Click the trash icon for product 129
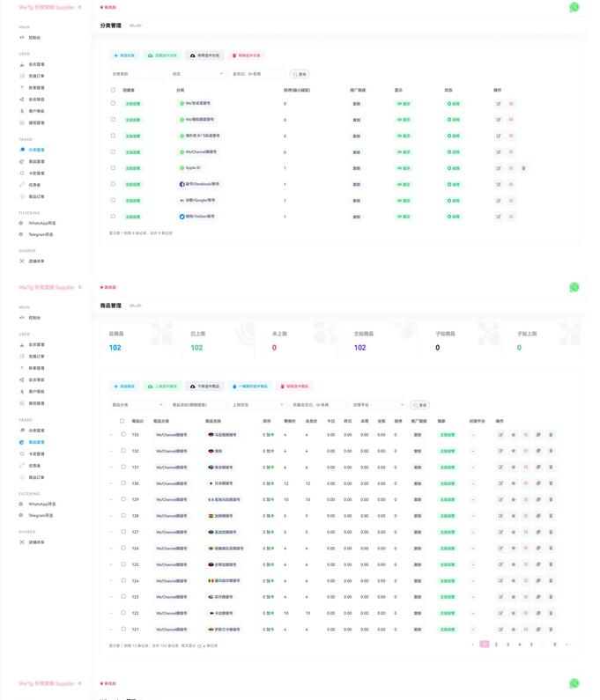 coord(551,499)
